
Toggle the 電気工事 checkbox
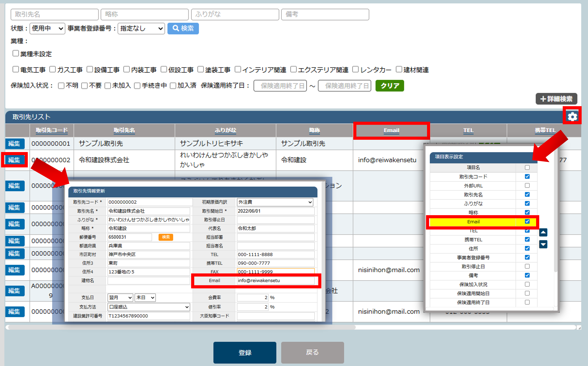[x=16, y=70]
